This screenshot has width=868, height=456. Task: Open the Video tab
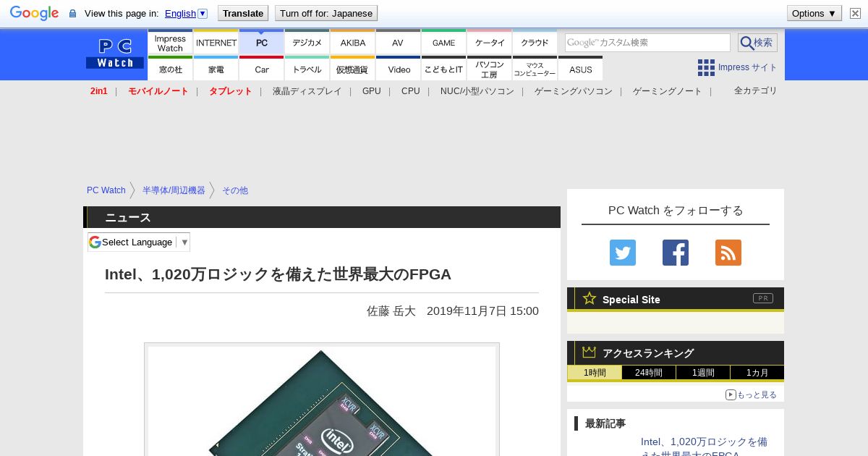(x=399, y=69)
